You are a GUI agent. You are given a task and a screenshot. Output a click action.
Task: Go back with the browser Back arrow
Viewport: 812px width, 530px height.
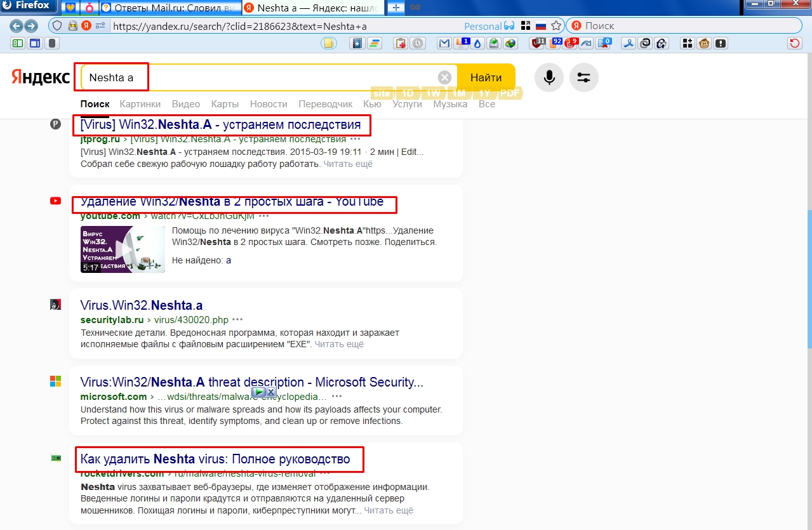(x=18, y=26)
